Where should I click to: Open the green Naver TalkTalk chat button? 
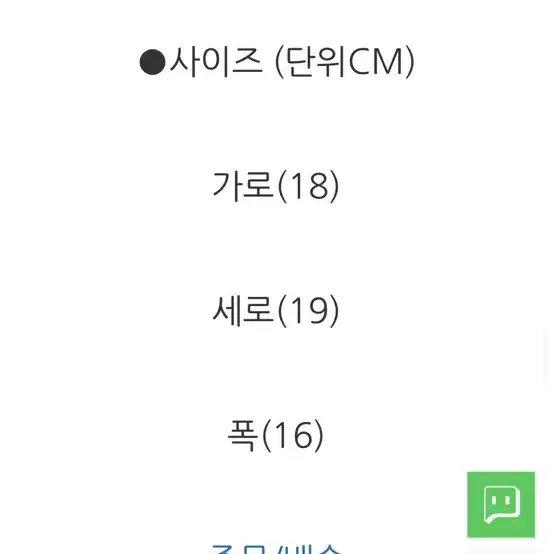pos(501,505)
